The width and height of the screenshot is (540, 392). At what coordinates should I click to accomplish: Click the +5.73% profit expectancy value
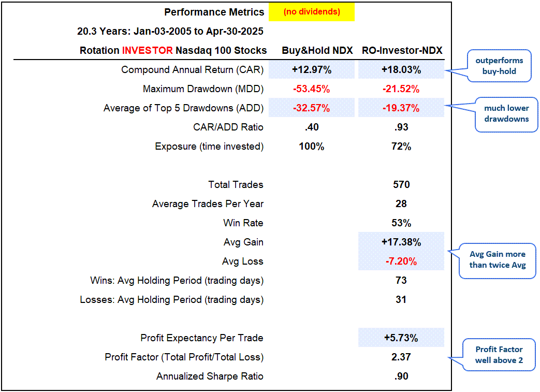401,338
